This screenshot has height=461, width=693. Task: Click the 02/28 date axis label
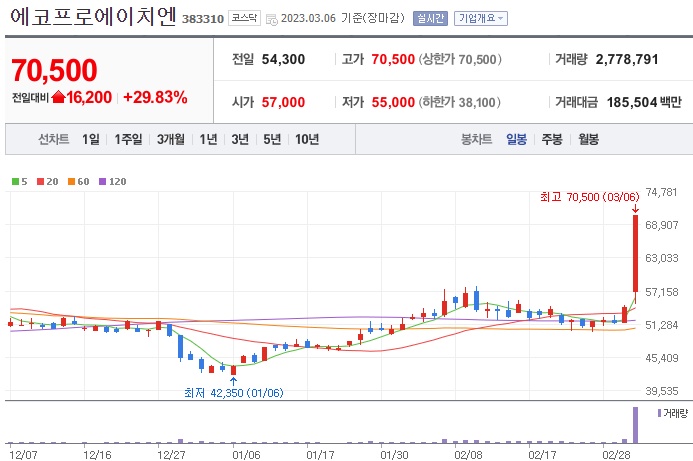tap(617, 454)
